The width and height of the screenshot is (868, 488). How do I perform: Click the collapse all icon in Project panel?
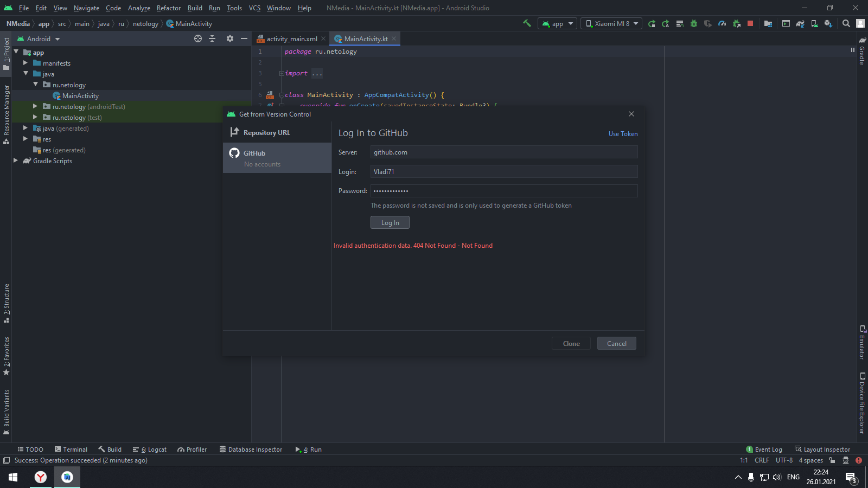tap(212, 38)
